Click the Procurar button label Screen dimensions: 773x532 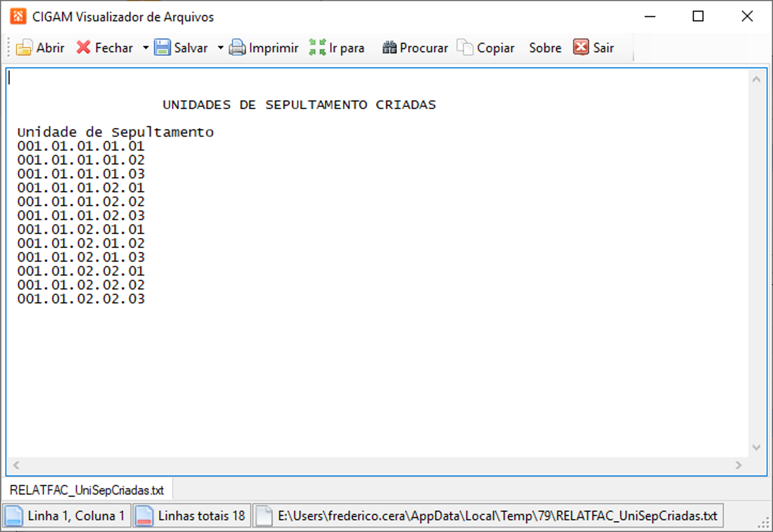424,48
